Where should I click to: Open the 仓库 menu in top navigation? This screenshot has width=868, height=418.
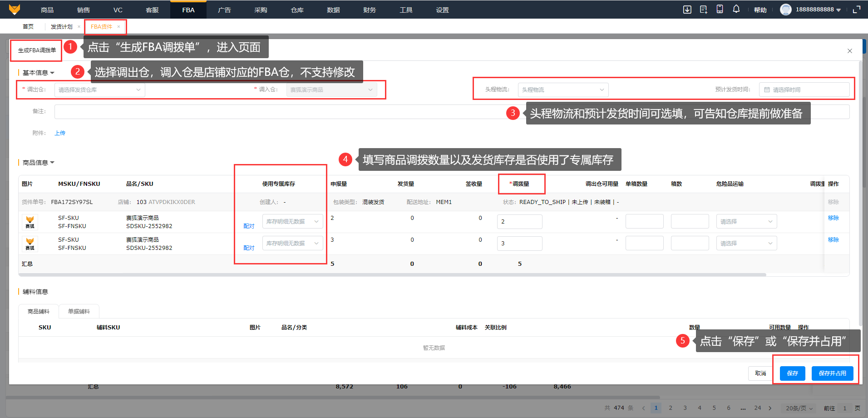click(297, 10)
